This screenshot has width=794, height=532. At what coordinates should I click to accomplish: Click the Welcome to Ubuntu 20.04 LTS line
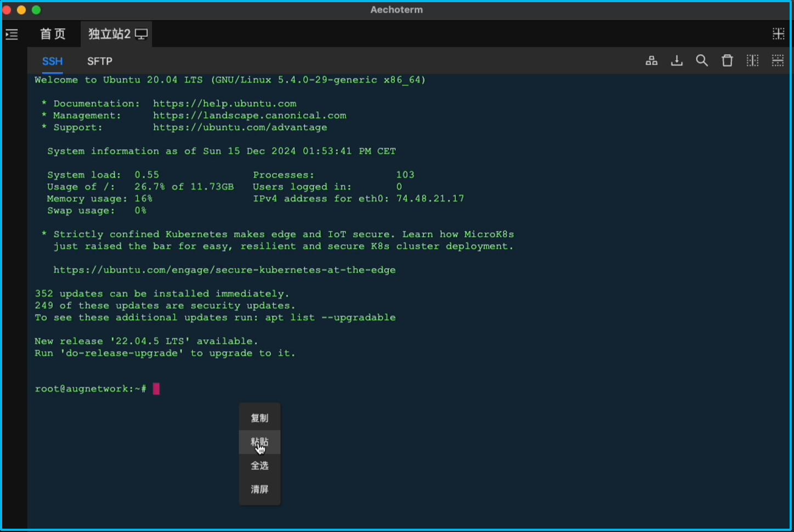pos(230,80)
